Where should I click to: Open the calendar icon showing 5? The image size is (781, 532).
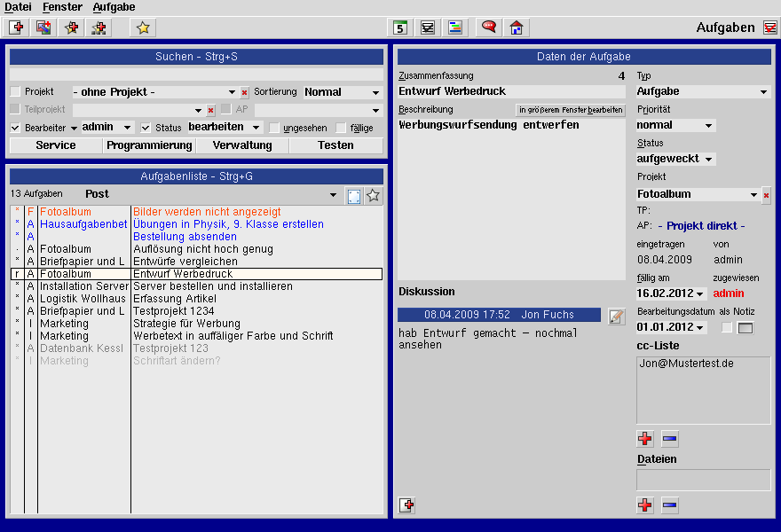point(400,27)
